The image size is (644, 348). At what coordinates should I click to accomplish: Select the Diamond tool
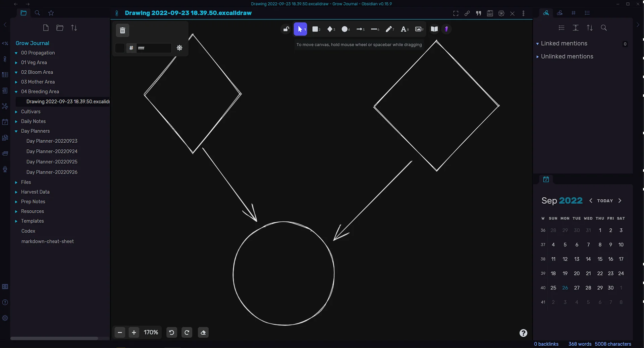tap(330, 29)
